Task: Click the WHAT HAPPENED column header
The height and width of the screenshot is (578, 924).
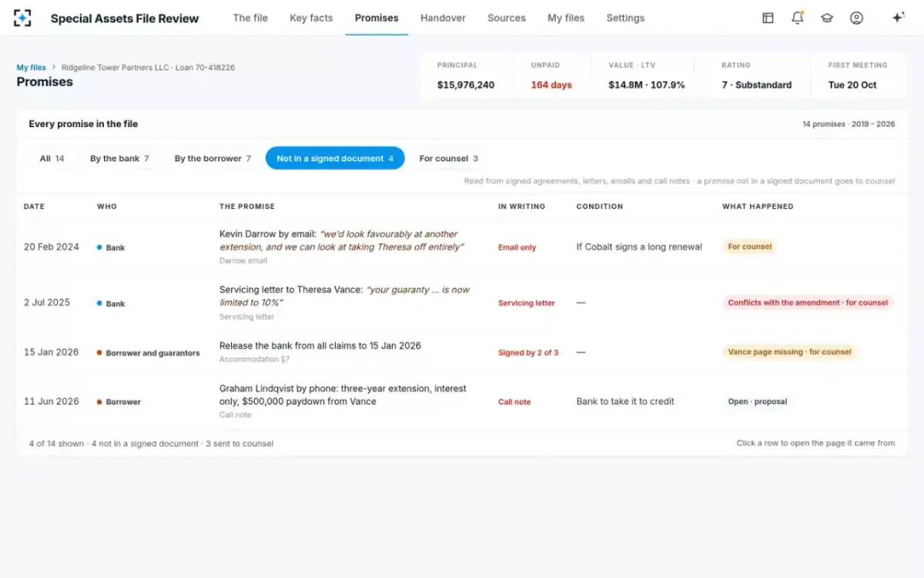Action: [758, 207]
